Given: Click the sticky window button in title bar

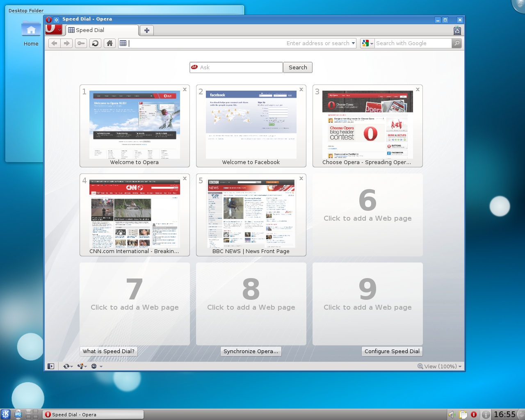Looking at the screenshot, I should click(56, 19).
